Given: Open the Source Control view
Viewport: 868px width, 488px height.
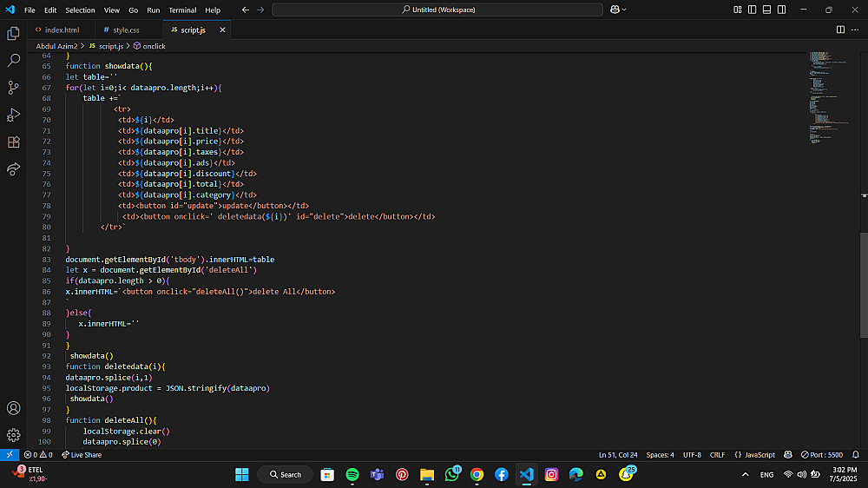Looking at the screenshot, I should pyautogui.click(x=14, y=88).
